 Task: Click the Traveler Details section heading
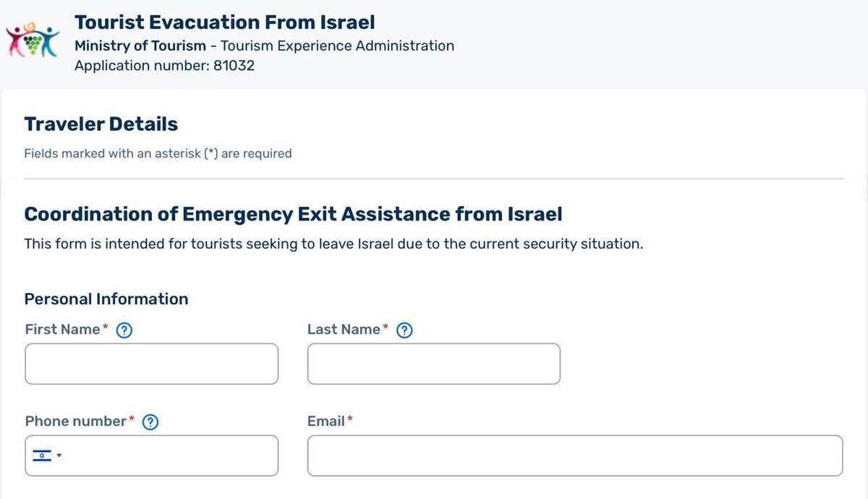point(101,124)
